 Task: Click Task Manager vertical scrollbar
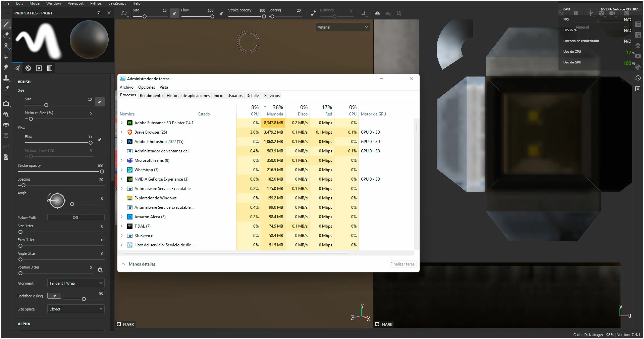point(417,128)
